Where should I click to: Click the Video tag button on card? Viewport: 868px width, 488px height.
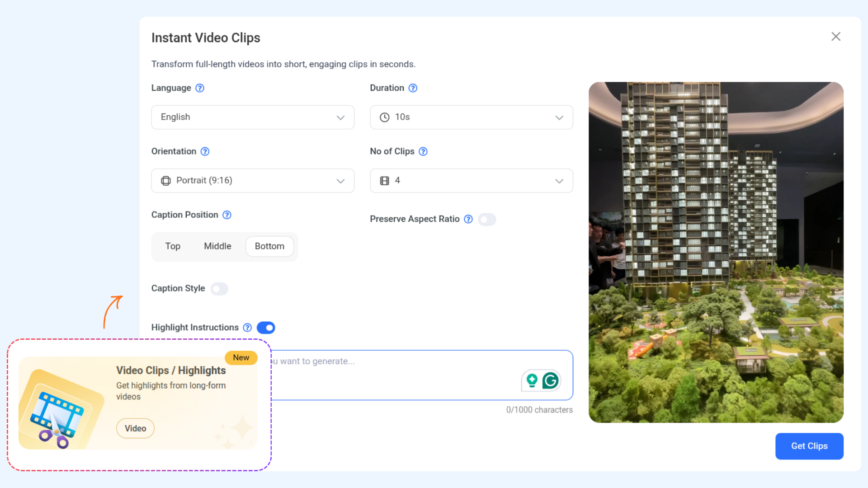135,428
